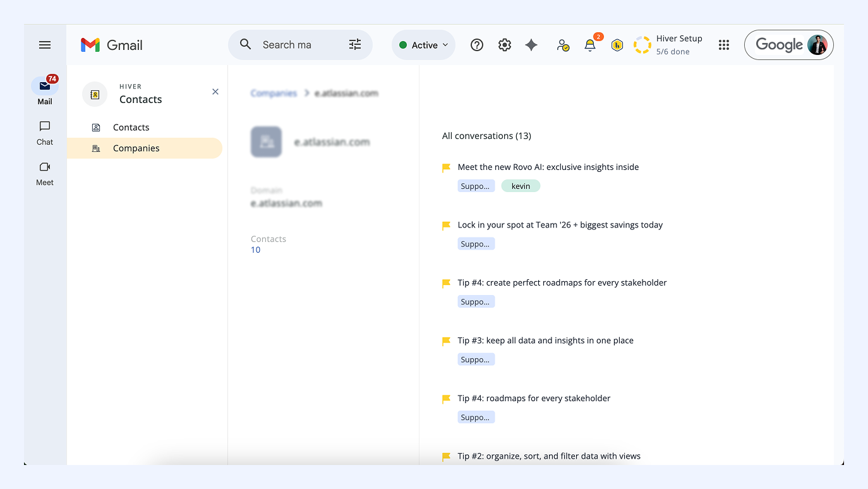Open the Google account profile picture
The image size is (868, 489).
pyautogui.click(x=817, y=45)
